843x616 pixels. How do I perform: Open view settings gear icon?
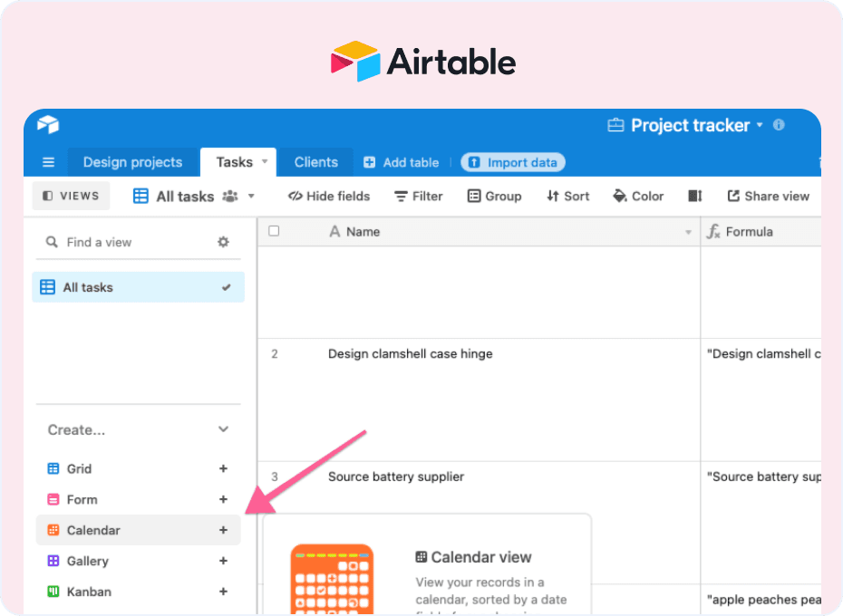(223, 242)
